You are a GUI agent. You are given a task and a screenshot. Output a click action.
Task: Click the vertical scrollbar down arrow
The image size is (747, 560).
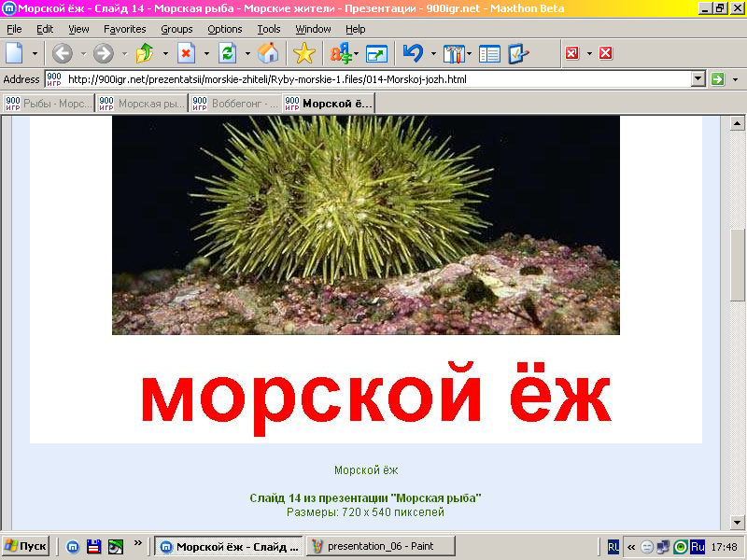[x=738, y=521]
